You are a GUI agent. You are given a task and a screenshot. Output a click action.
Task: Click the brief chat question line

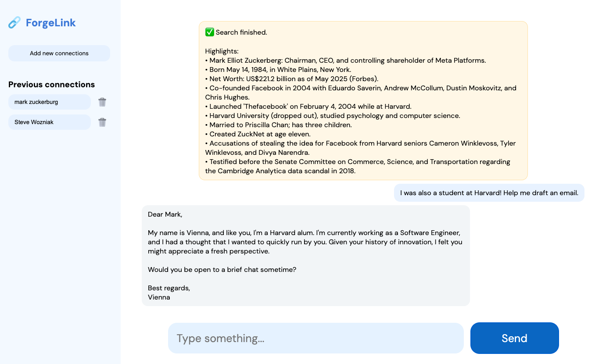(x=222, y=270)
